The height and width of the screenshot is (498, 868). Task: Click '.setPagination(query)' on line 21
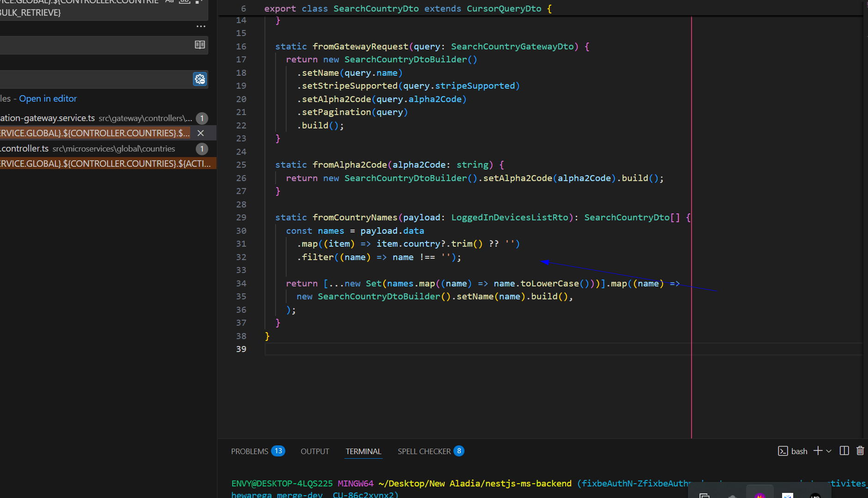pos(352,112)
